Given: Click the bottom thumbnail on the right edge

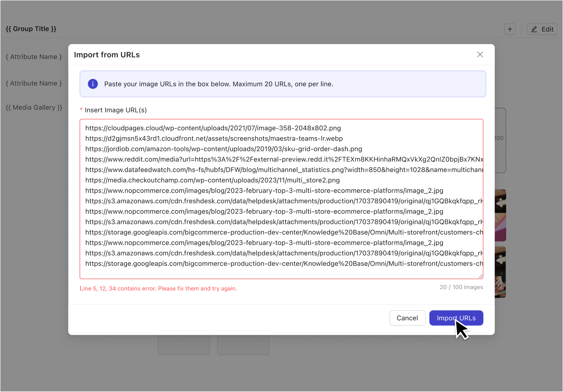Looking at the screenshot, I should (501, 272).
